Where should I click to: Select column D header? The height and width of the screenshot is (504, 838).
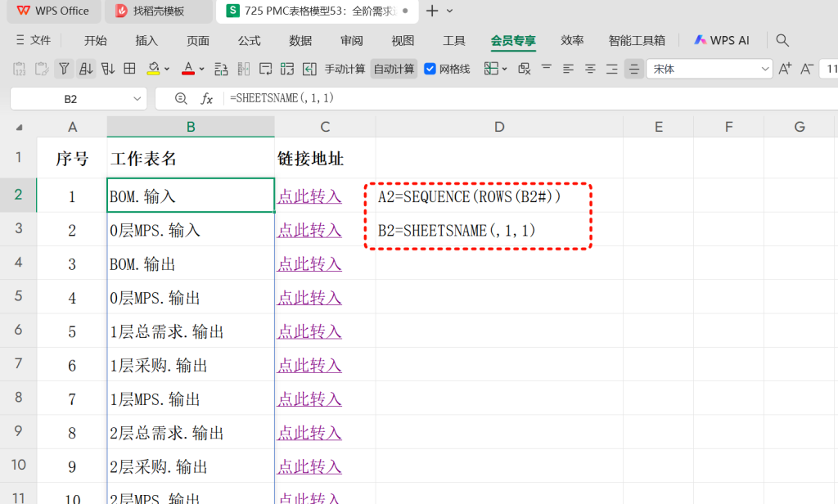(499, 127)
